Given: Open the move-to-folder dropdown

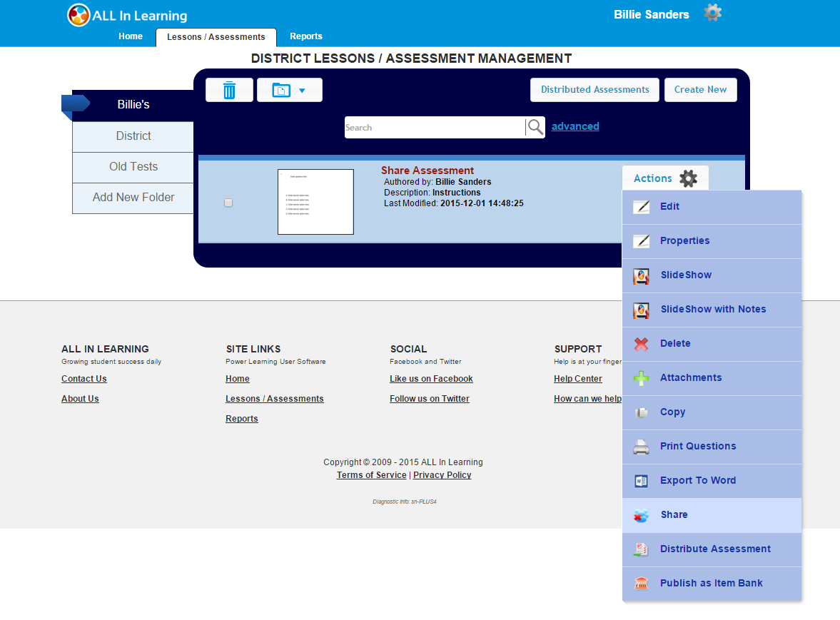Looking at the screenshot, I should tap(289, 91).
